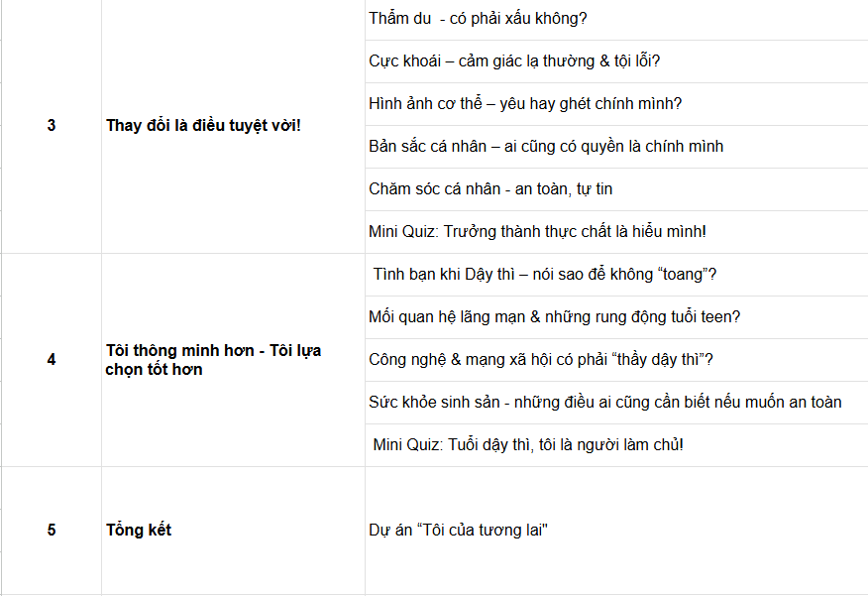The height and width of the screenshot is (596, 868).
Task: Click the 'Tôi thông minh hơn - Tôi lựa chọn tốt hơn' cell
Action: [233, 360]
